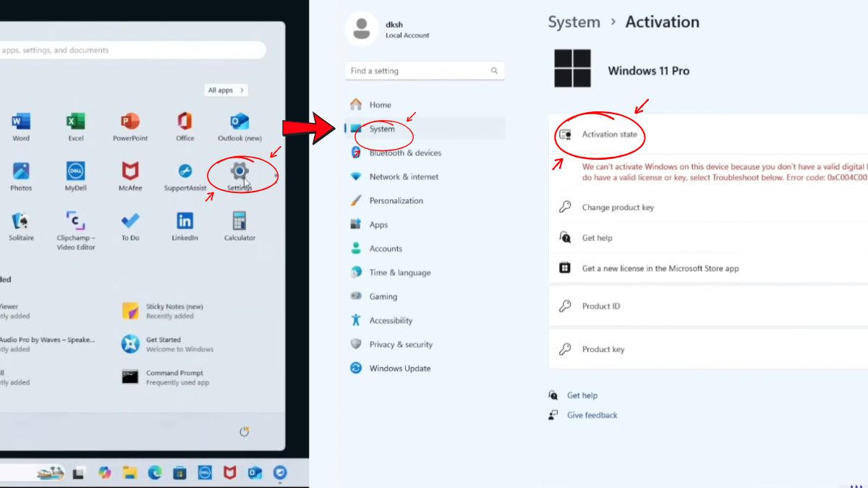Click Get help under activation error
This screenshot has height=488, width=868.
coord(708,238)
